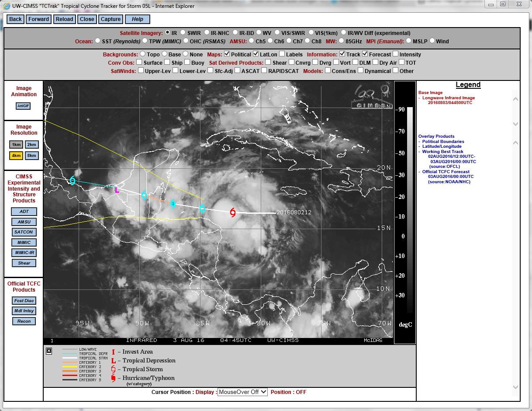
Task: Select the IR-NHC imagery radio button
Action: coord(207,33)
